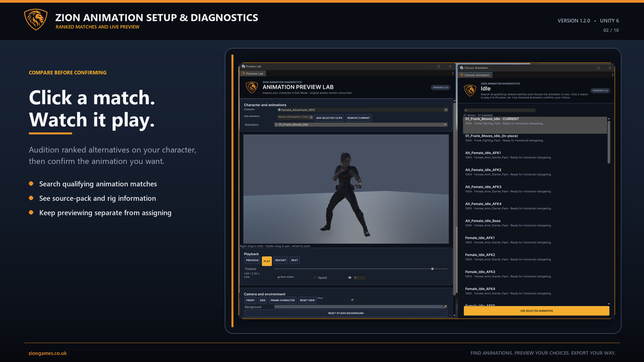Viewport: 644px width, 362px height.
Task: Click the animation list vertical scrollbar thumb
Action: (609, 143)
